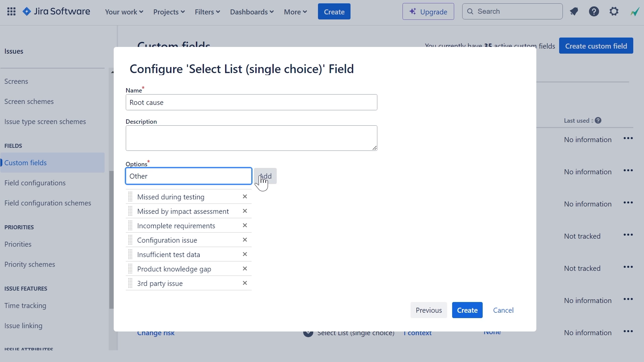Click inside the Name field showing Root cause
The height and width of the screenshot is (362, 644).
(x=251, y=102)
